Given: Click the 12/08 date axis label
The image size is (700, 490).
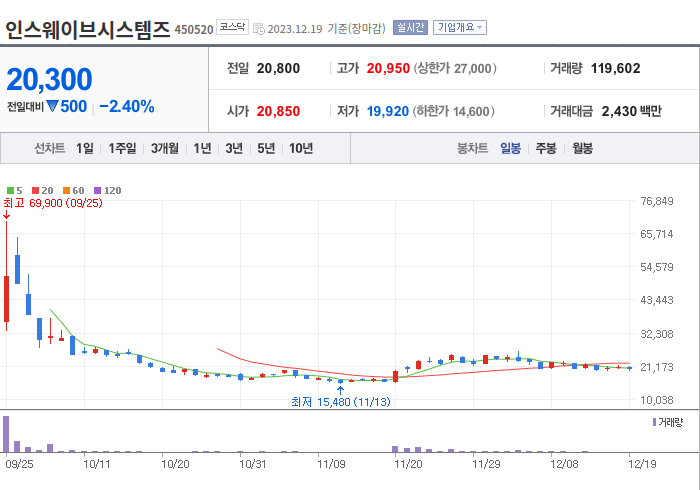Looking at the screenshot, I should [564, 464].
